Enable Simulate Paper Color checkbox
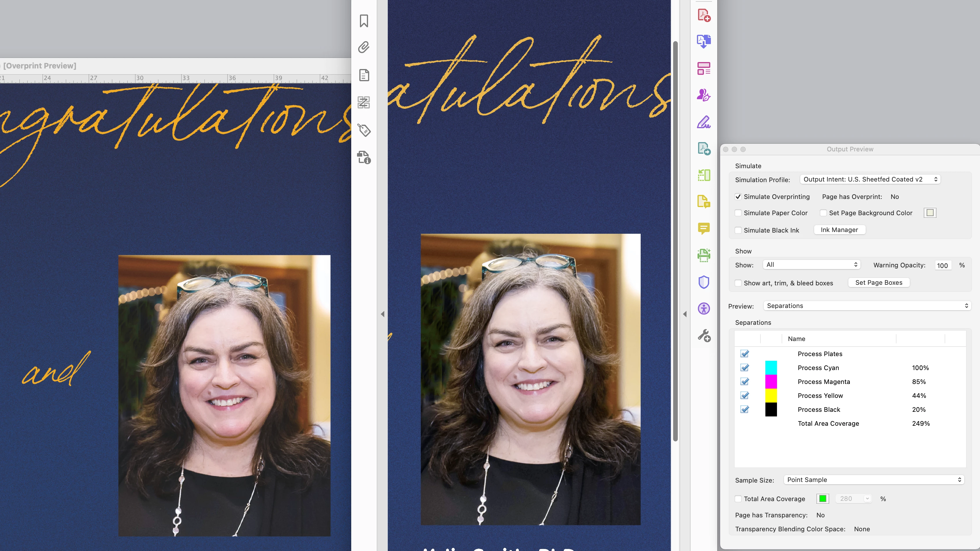Image resolution: width=980 pixels, height=551 pixels. click(738, 213)
